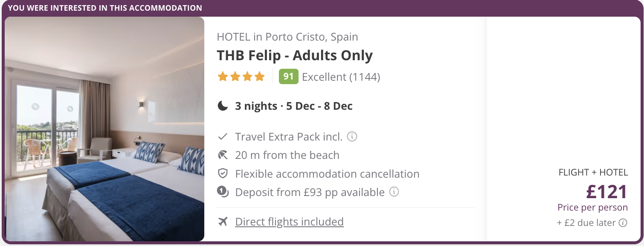Screen dimensions: 644x246
Task: Click the Travel Extra Pack info icon
Action: point(352,137)
